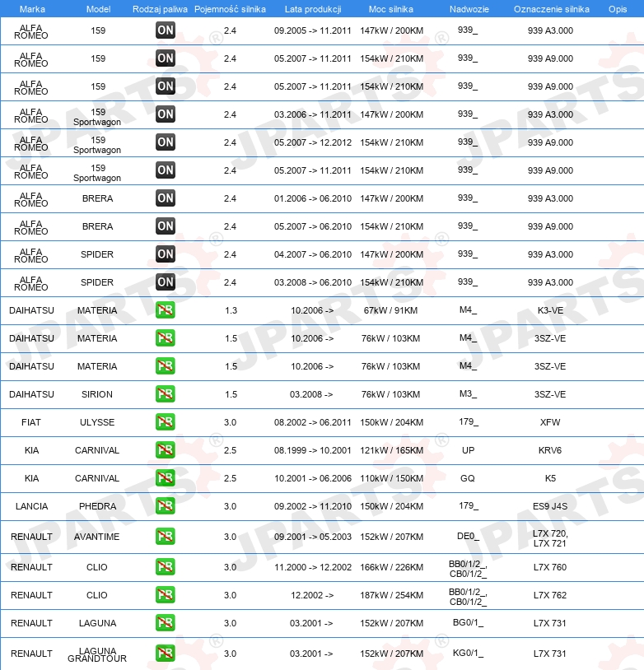Image resolution: width=644 pixels, height=670 pixels.
Task: Click the ON icon for SPIDER 04.2007 row
Action: [166, 254]
